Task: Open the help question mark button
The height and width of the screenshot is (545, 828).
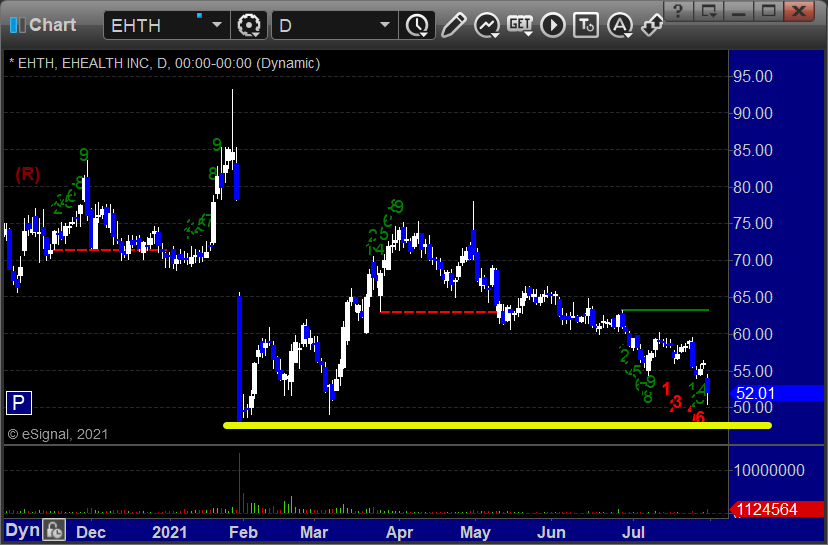Action: pyautogui.click(x=679, y=11)
